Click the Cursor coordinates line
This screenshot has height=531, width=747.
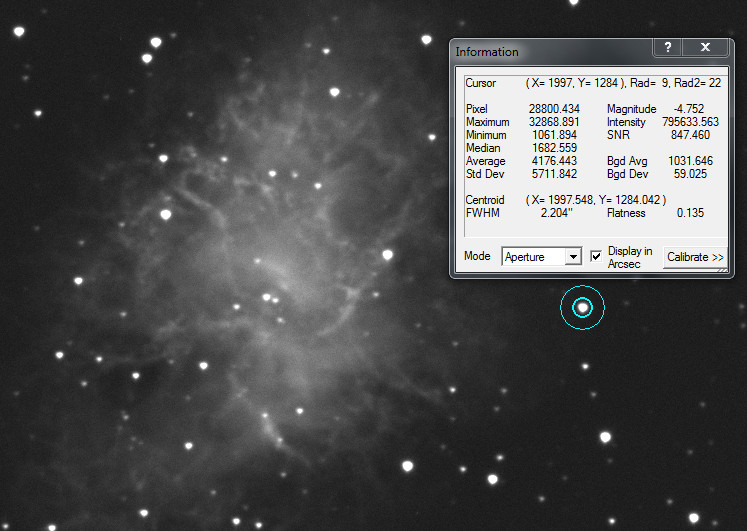pos(623,83)
